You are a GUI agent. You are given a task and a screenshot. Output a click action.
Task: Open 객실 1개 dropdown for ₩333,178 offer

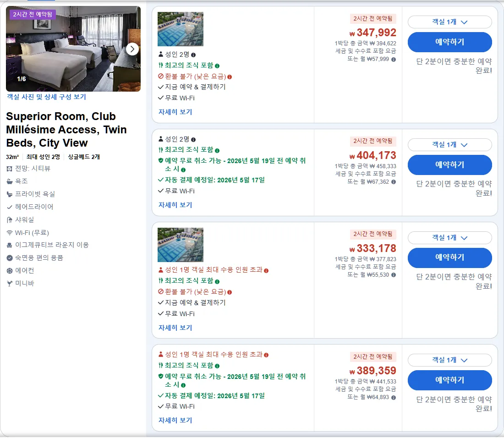coord(449,237)
